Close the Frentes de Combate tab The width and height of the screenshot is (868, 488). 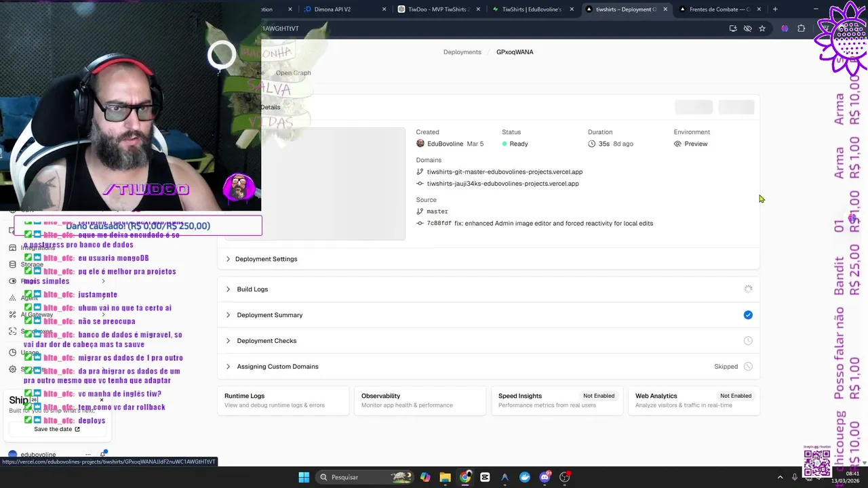[x=759, y=9]
